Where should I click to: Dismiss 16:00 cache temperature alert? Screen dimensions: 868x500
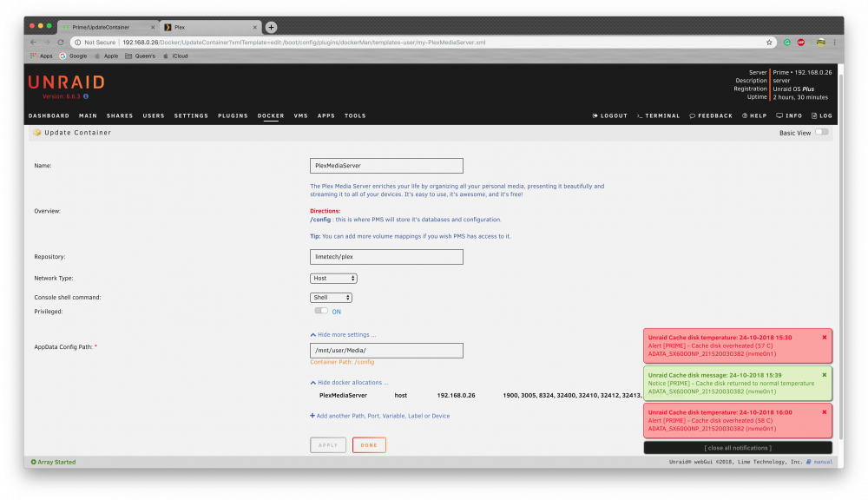(825, 412)
